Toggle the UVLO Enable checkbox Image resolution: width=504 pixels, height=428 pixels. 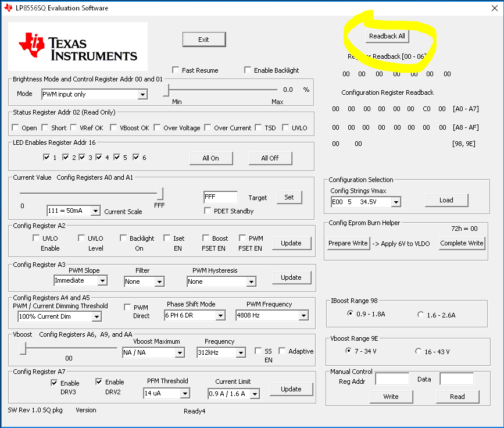(x=36, y=238)
